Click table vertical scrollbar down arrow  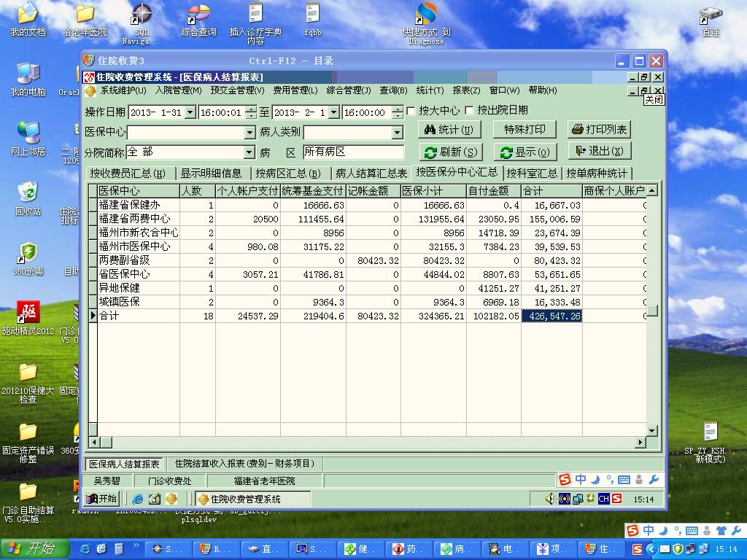651,430
